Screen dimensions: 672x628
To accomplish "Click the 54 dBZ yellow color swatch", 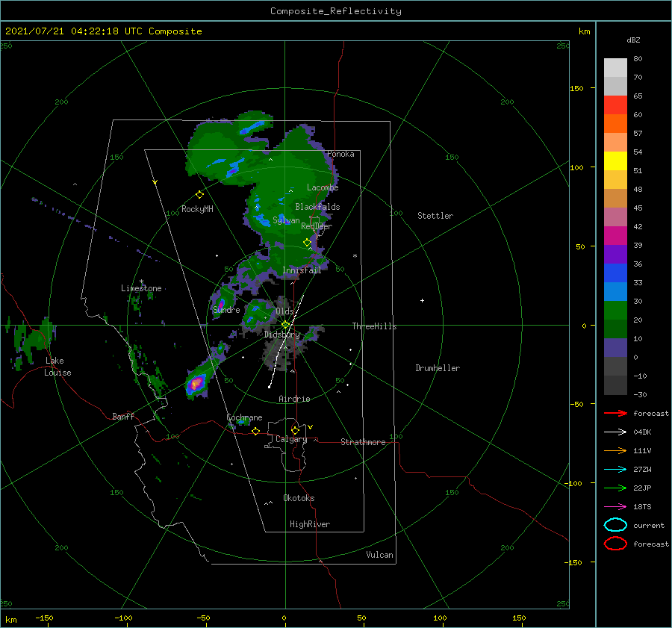I will click(615, 161).
